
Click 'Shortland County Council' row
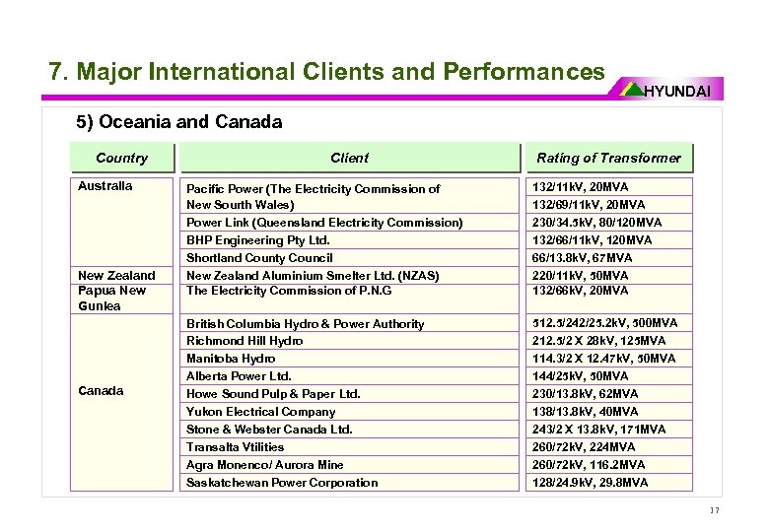[x=349, y=258]
